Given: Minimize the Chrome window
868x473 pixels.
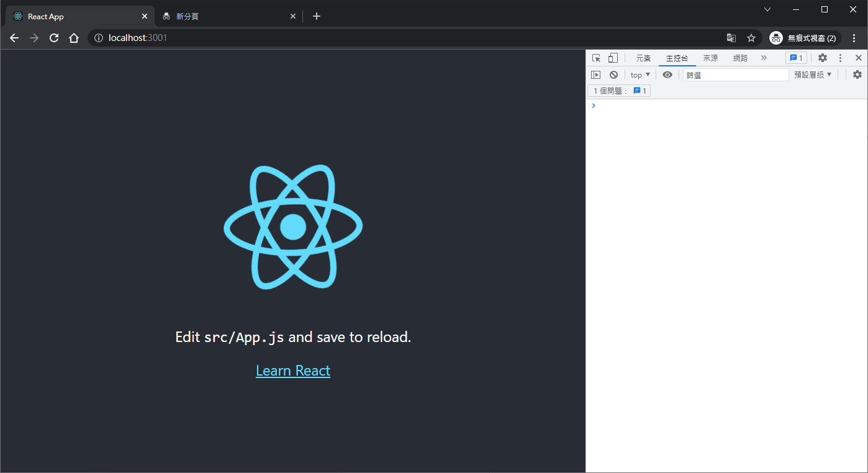Looking at the screenshot, I should point(796,9).
